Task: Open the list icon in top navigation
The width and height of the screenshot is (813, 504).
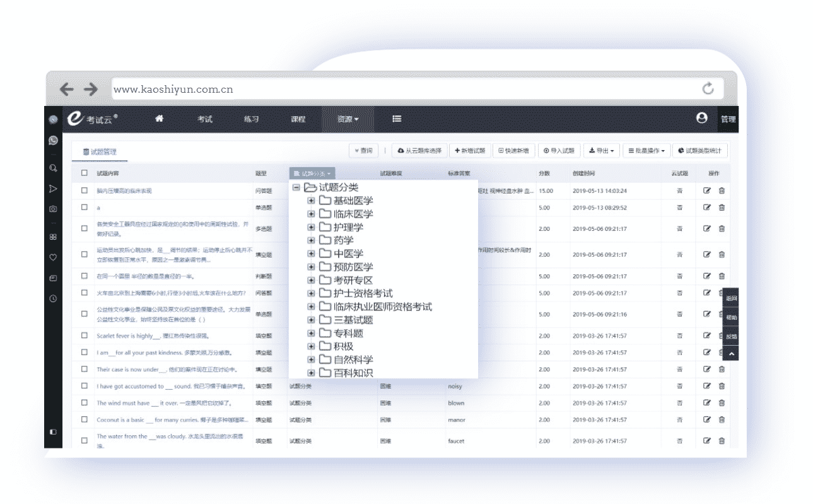Action: (397, 119)
